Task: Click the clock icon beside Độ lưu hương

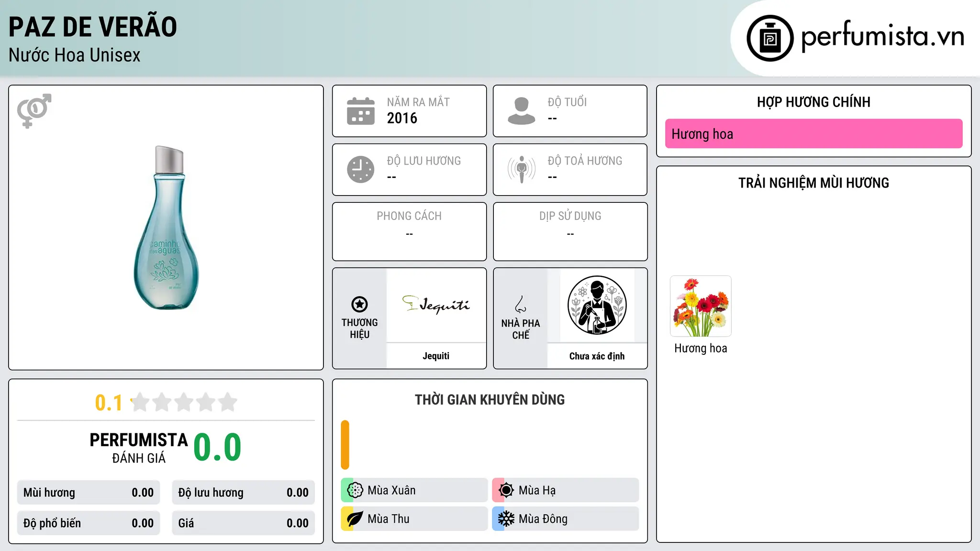Action: pos(361,169)
